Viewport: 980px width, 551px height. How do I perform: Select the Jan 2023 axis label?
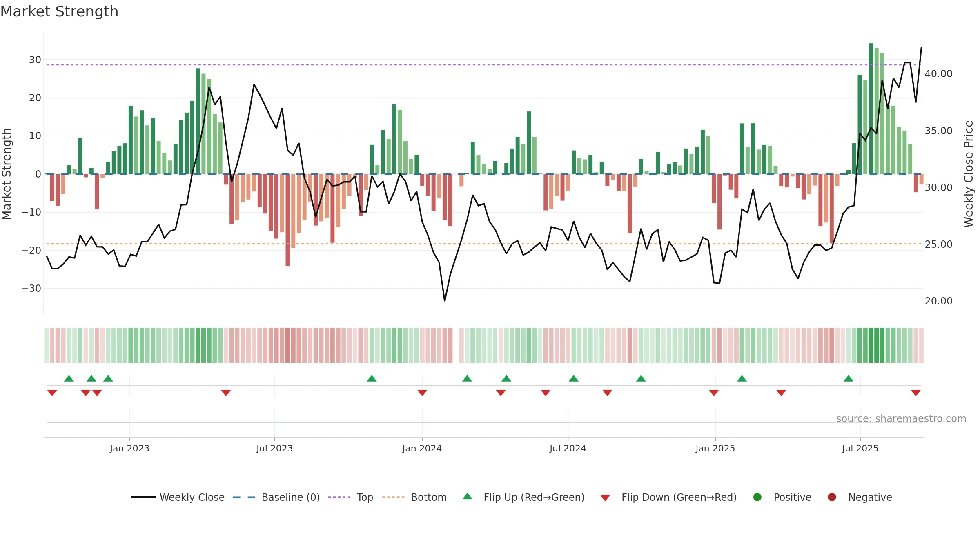pyautogui.click(x=129, y=448)
